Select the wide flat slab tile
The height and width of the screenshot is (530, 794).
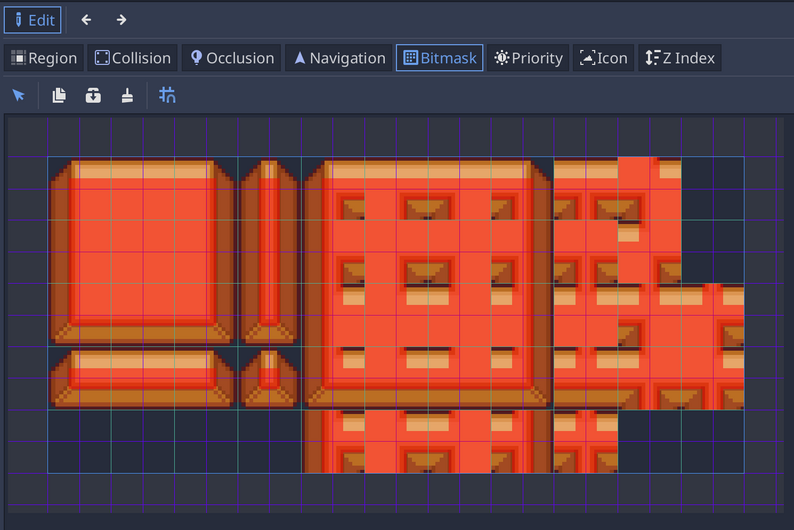tap(143, 378)
